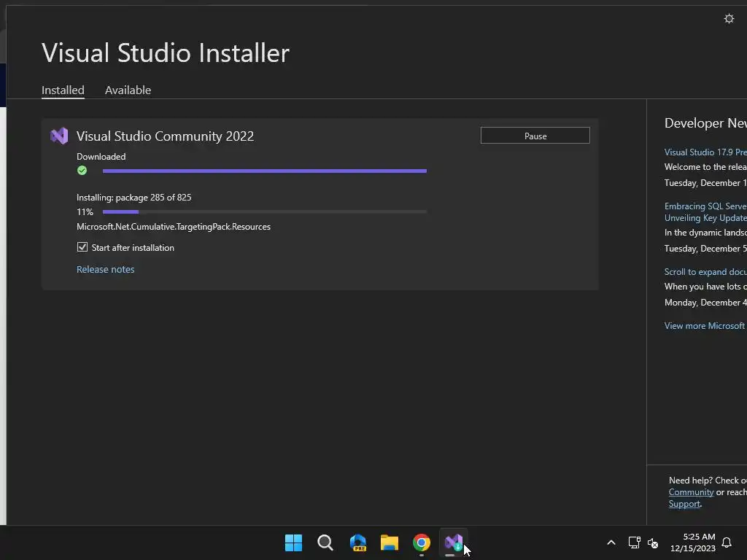
Task: Click Installing: package 285 of 825 text
Action: tap(134, 197)
